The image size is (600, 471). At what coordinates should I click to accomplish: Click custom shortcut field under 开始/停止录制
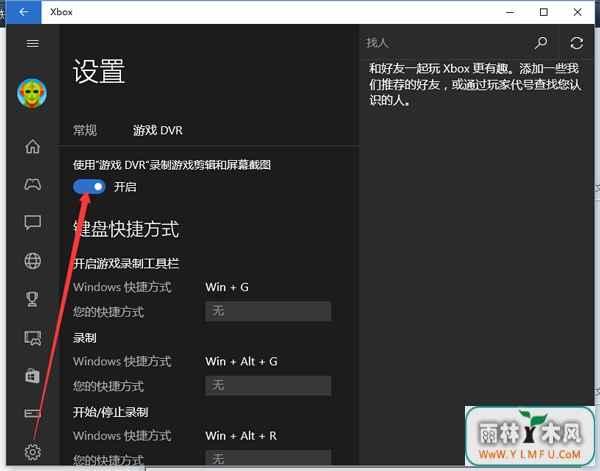tap(268, 458)
